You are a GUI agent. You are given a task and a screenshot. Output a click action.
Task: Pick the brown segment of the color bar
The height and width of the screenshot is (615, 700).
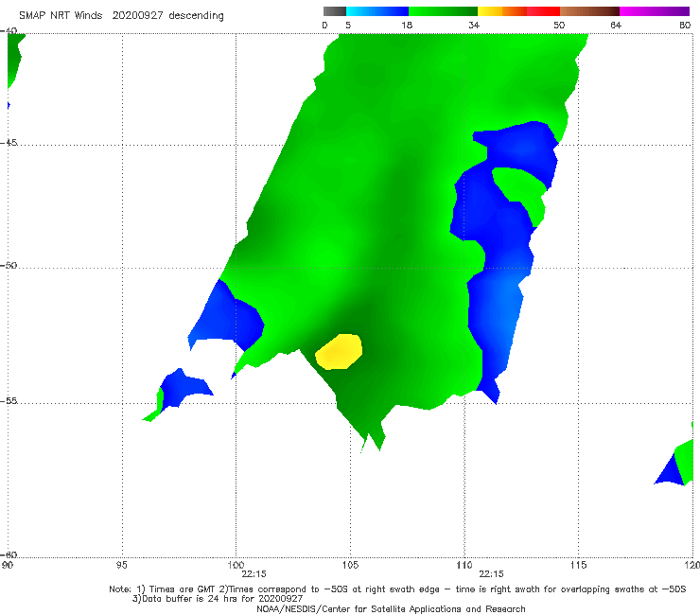pyautogui.click(x=589, y=11)
